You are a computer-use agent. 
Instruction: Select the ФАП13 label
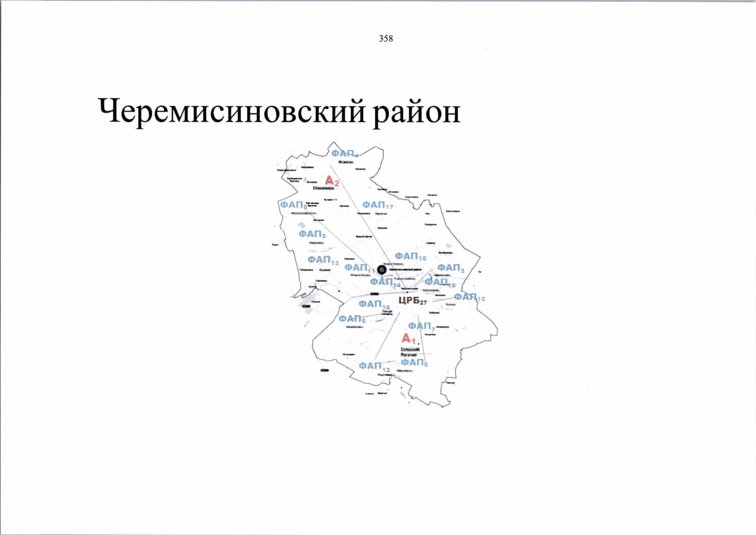point(323,260)
